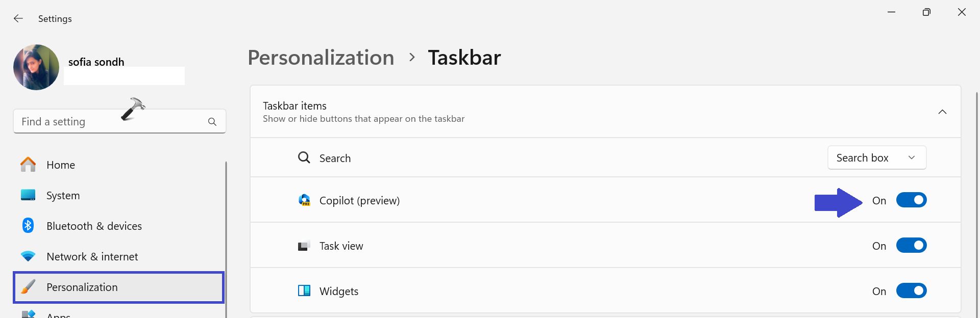Click the Bluetooth icon in sidebar
Image resolution: width=980 pixels, height=318 pixels.
click(28, 225)
